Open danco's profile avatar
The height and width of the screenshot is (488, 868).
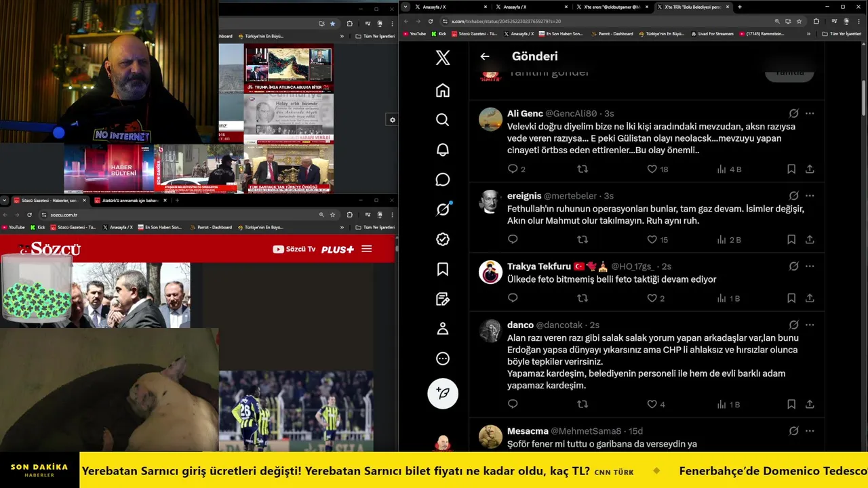[x=490, y=331]
